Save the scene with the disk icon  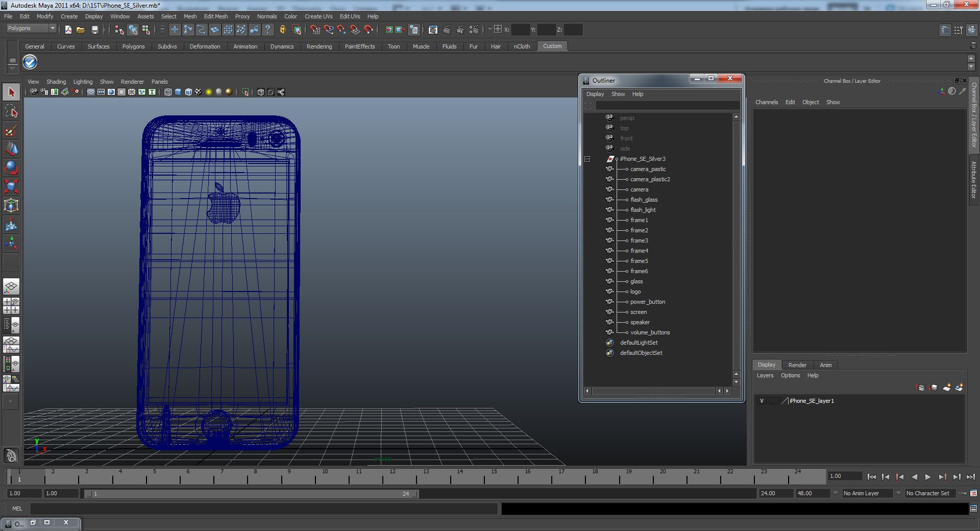click(x=94, y=30)
